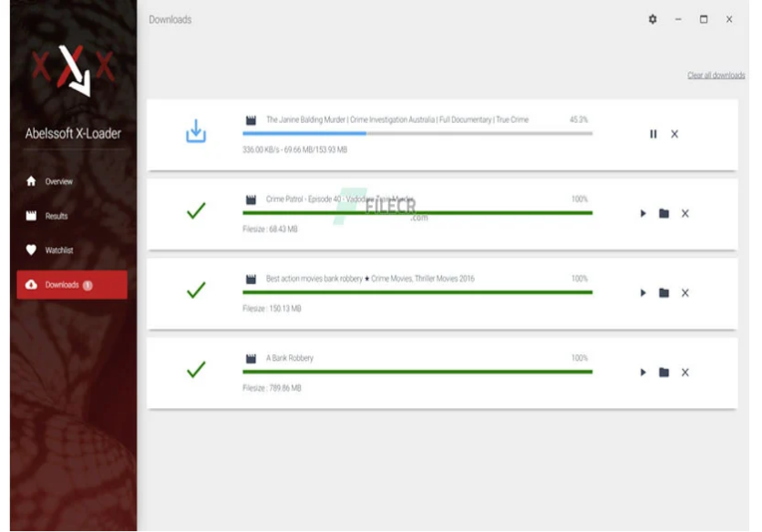Click the blue download status icon
The height and width of the screenshot is (532, 762).
(196, 131)
